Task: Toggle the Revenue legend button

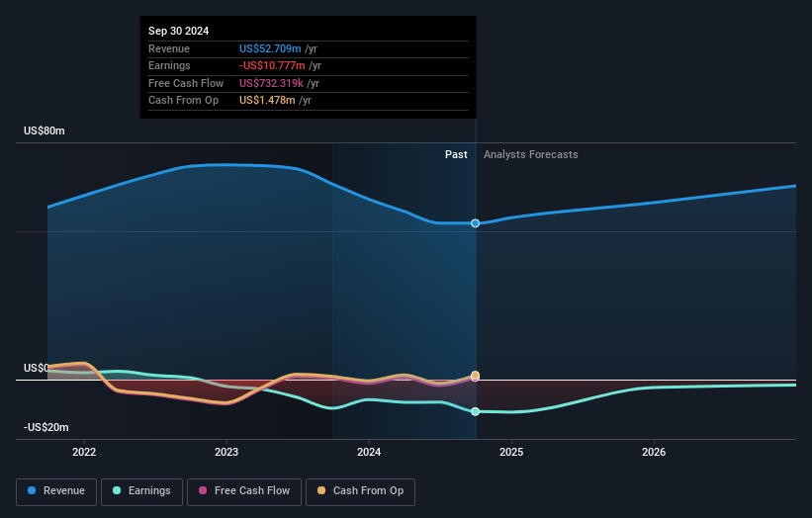Action: (56, 491)
